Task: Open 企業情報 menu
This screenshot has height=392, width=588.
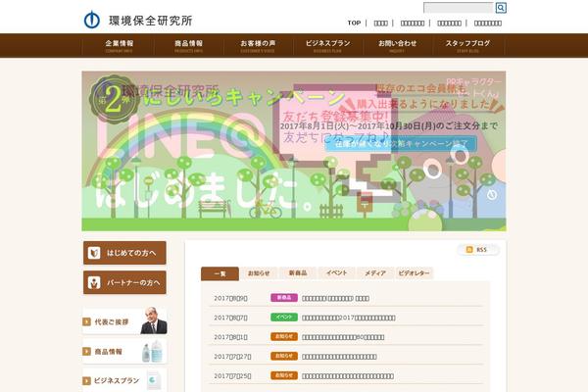Action: [120, 46]
